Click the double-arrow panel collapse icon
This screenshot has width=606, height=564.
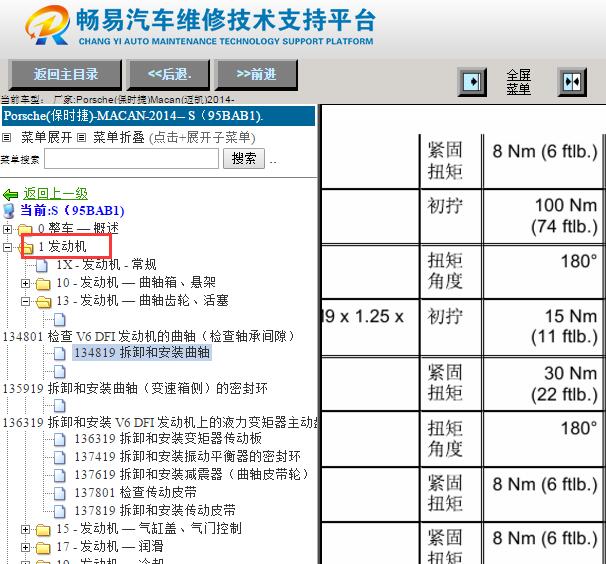[572, 82]
